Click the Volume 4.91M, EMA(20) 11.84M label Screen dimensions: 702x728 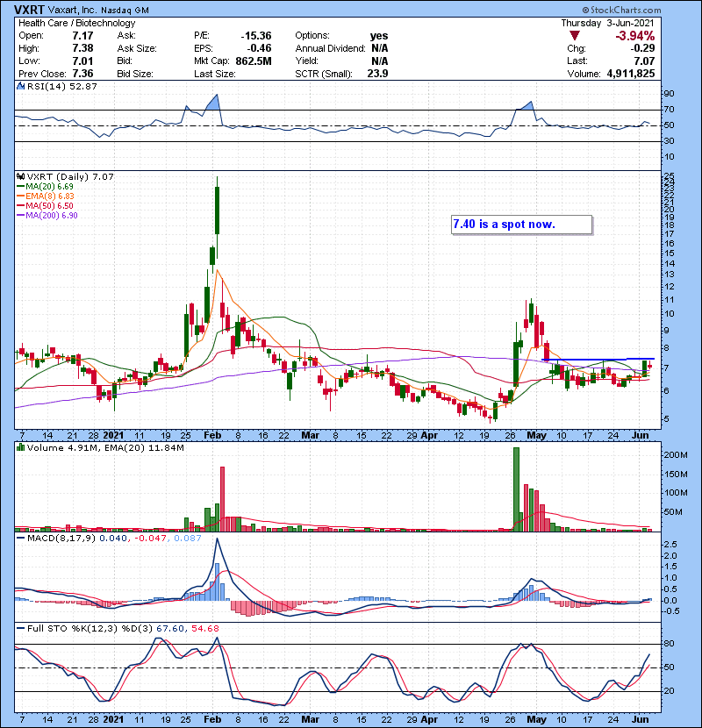click(105, 448)
